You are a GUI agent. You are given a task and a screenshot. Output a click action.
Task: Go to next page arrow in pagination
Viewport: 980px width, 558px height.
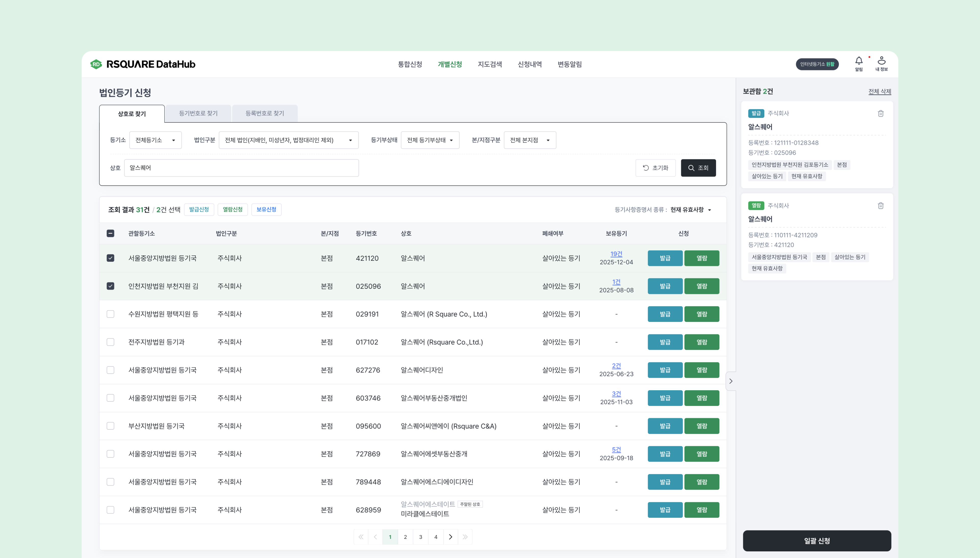point(450,537)
